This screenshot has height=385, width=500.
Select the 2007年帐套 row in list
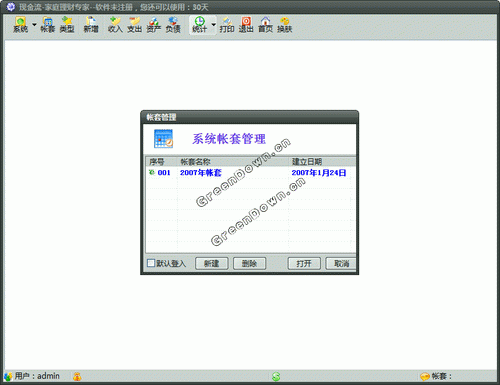250,173
